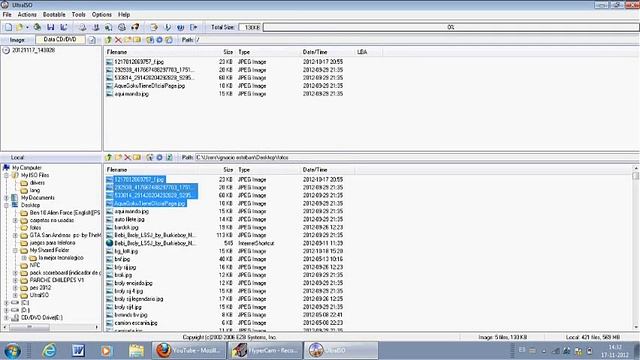640x360 pixels.
Task: Open Internet Explorer from the taskbar
Action: click(49, 351)
